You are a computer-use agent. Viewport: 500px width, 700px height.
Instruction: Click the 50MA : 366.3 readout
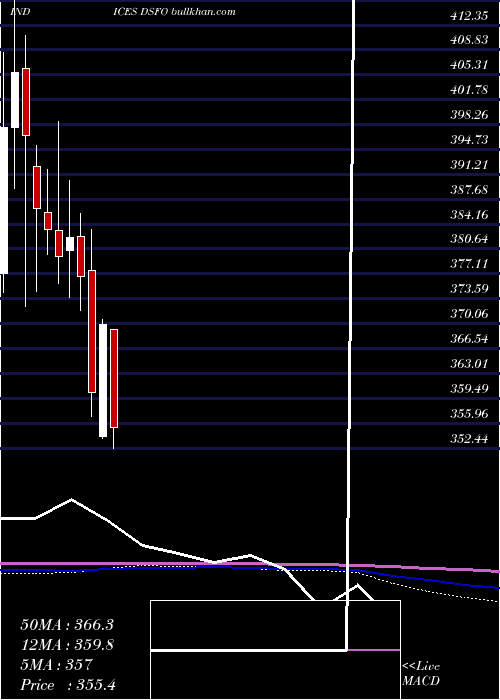pyautogui.click(x=67, y=624)
